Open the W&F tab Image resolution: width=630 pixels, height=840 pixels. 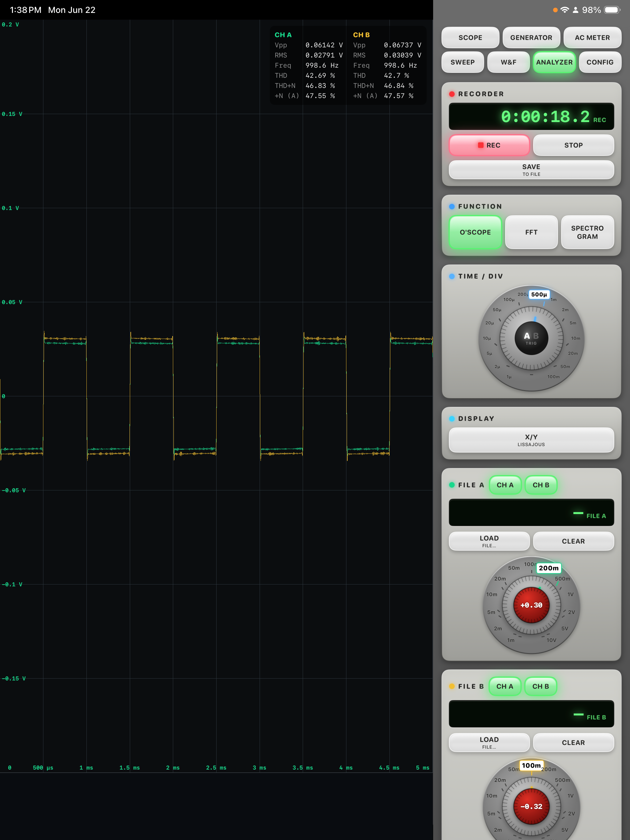[508, 62]
